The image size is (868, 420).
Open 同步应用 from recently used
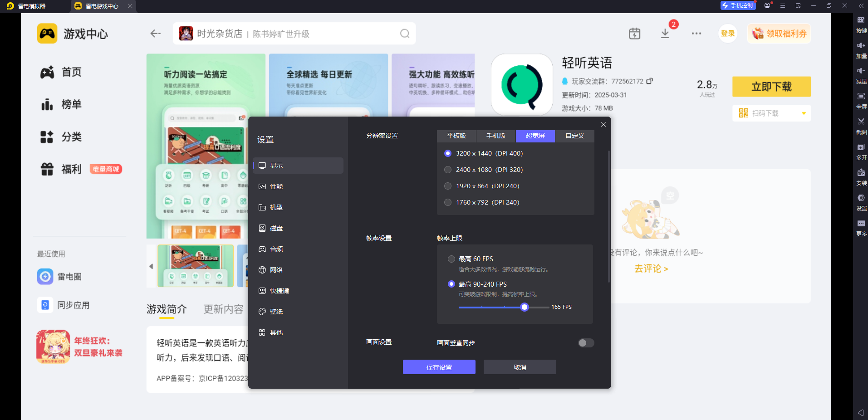[64, 305]
